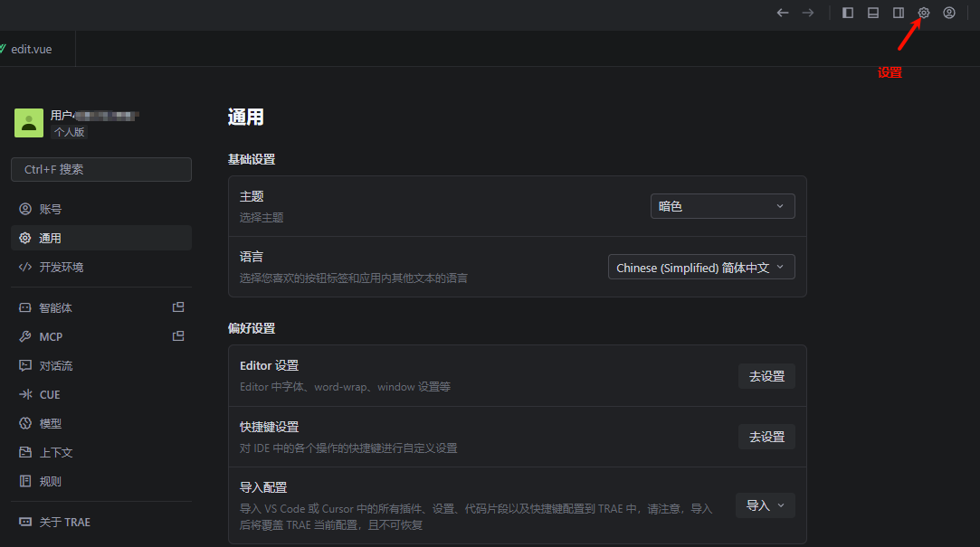Screen dimensions: 980x547
Task: Click the book icon beside 规则
Action: pyautogui.click(x=25, y=481)
